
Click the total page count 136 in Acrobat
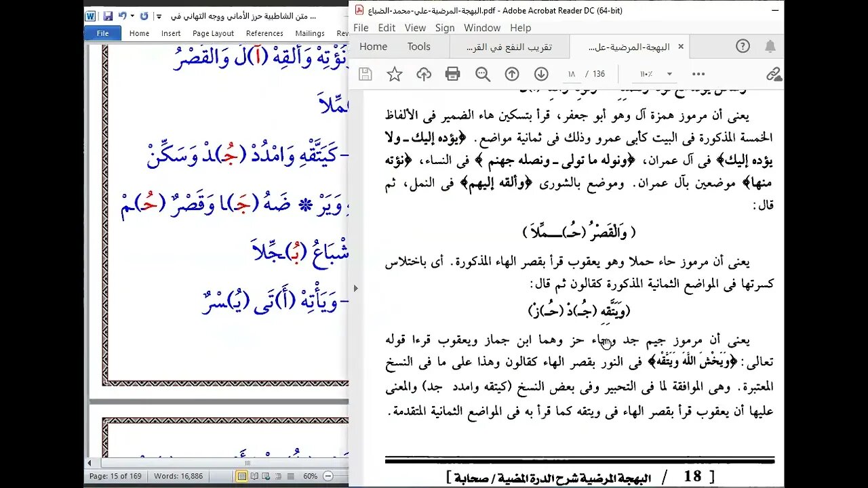[599, 74]
